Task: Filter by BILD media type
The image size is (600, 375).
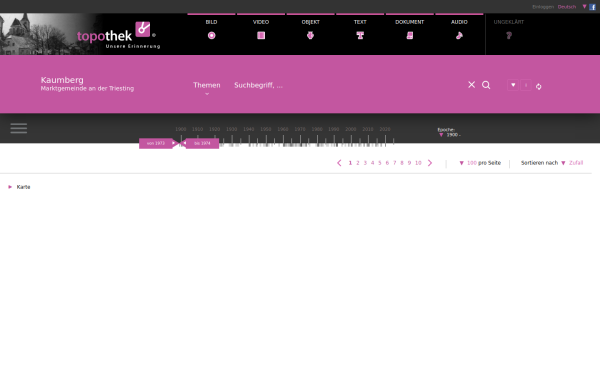Action: 211,31
